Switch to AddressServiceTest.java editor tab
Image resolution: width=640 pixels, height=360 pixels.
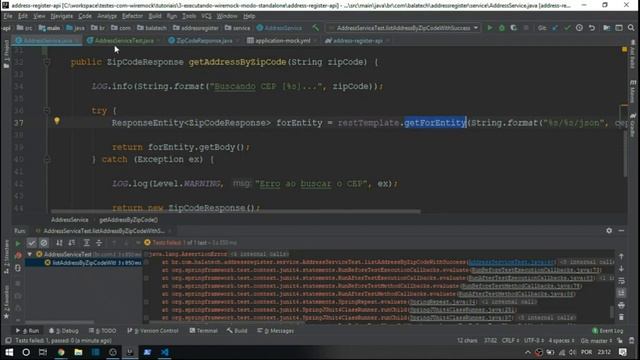(x=124, y=41)
